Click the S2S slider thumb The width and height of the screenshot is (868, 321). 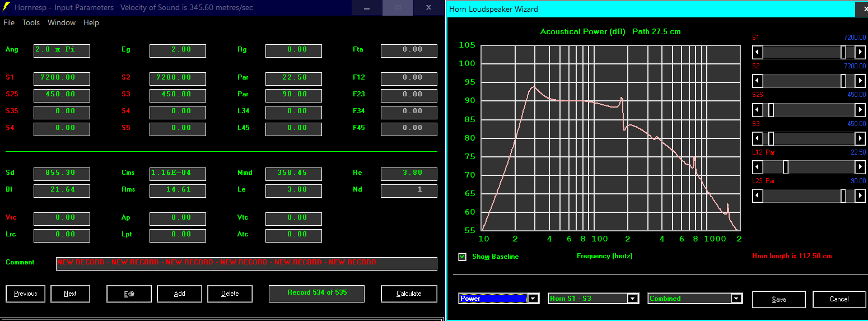pos(771,110)
